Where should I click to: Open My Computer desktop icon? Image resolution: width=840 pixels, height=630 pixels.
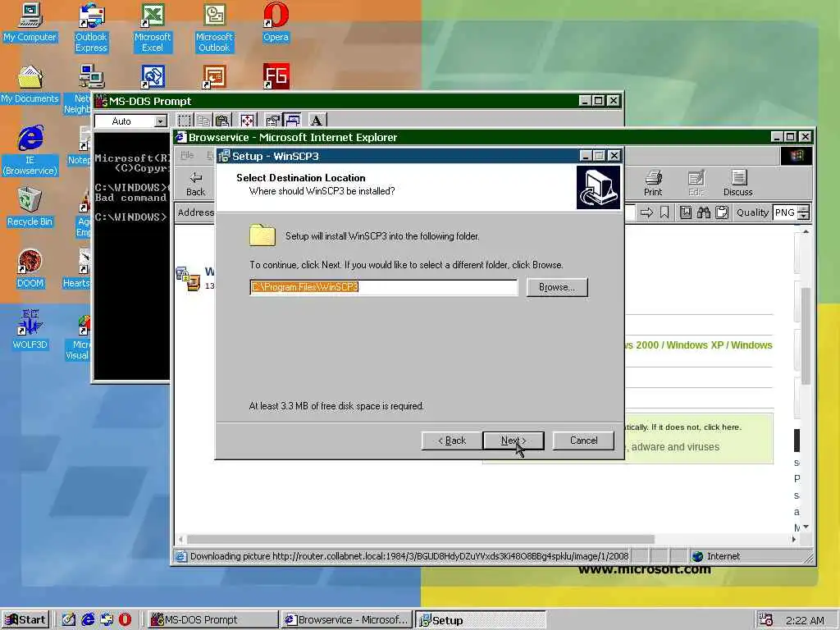coord(30,23)
